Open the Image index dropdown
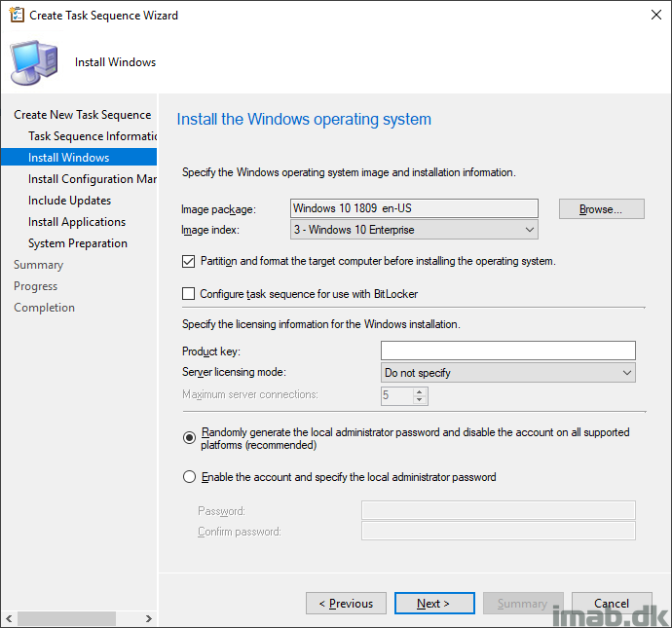672x628 pixels. pyautogui.click(x=414, y=230)
